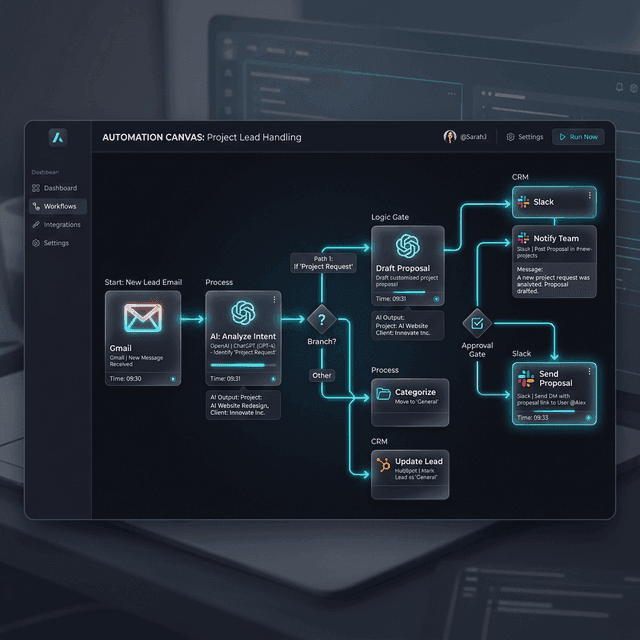This screenshot has height=640, width=640.
Task: Click the 'Branch?' label
Action: coord(322,342)
